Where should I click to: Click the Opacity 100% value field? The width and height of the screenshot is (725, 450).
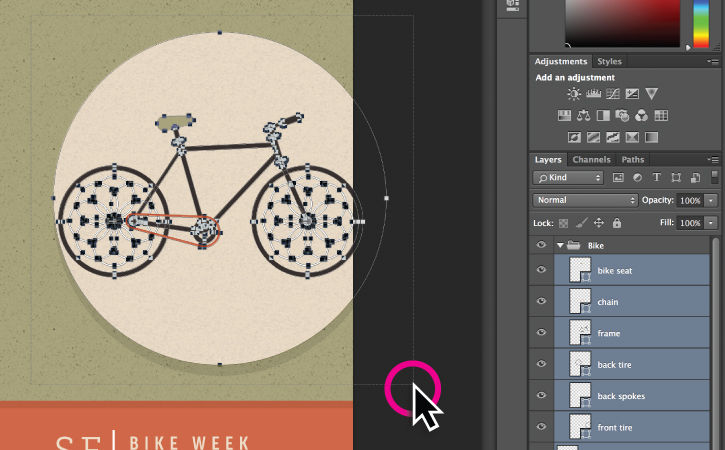click(x=690, y=201)
